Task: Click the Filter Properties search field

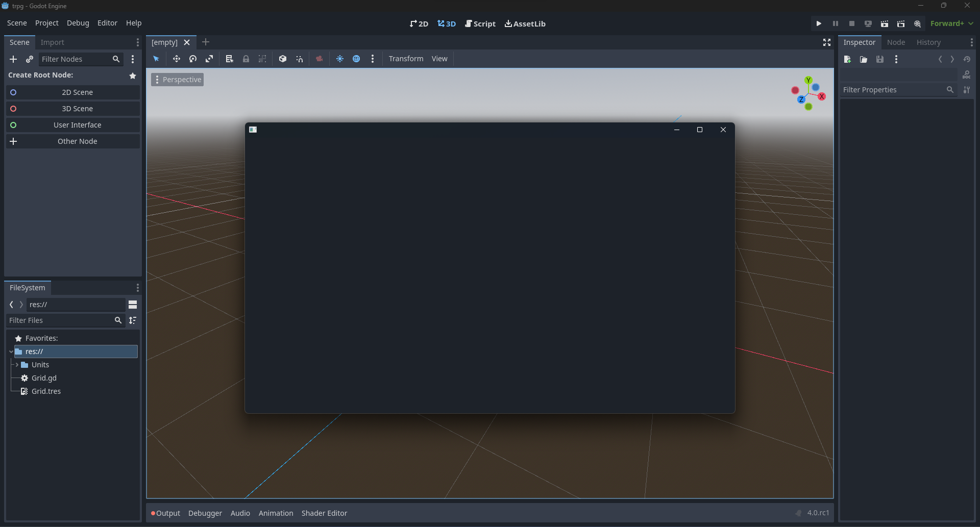Action: (x=893, y=90)
